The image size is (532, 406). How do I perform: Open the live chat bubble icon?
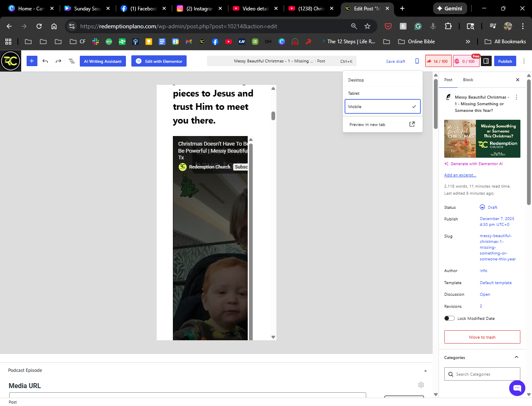pyautogui.click(x=517, y=388)
